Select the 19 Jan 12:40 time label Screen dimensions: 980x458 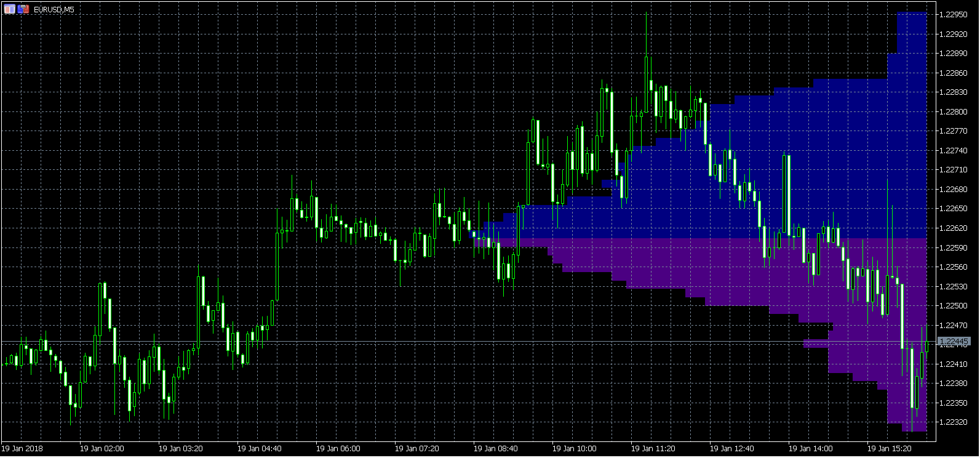coord(731,449)
